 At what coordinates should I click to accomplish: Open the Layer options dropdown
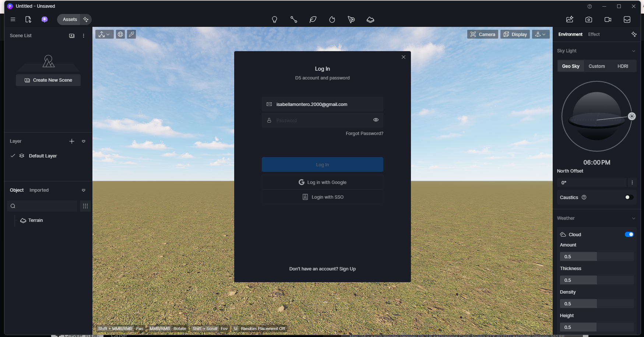pos(84,141)
